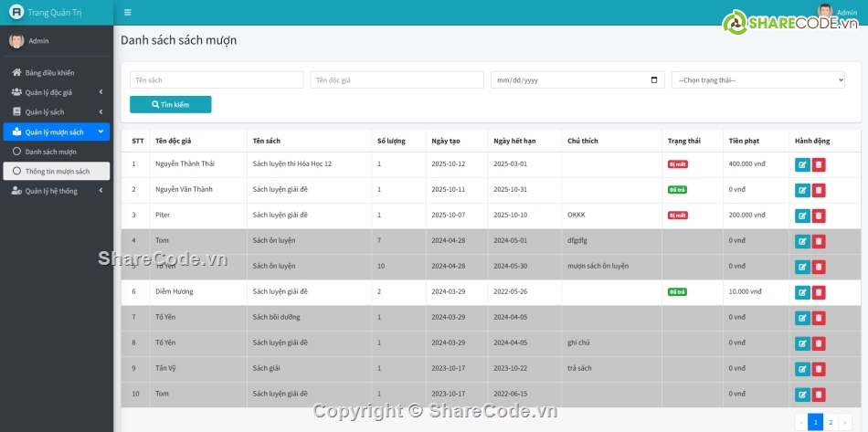Click edit icon for Nguyễn Thành Thái row
868x432 pixels.
802,165
